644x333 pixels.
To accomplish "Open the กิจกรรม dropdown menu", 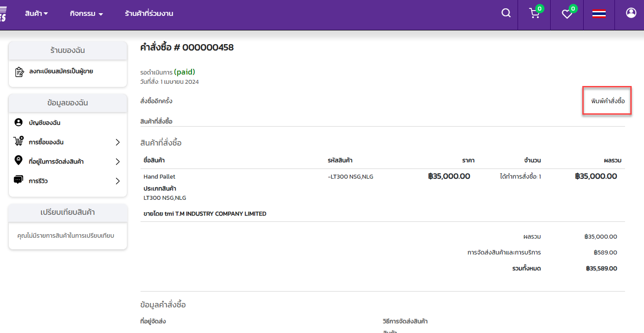I will coord(86,14).
